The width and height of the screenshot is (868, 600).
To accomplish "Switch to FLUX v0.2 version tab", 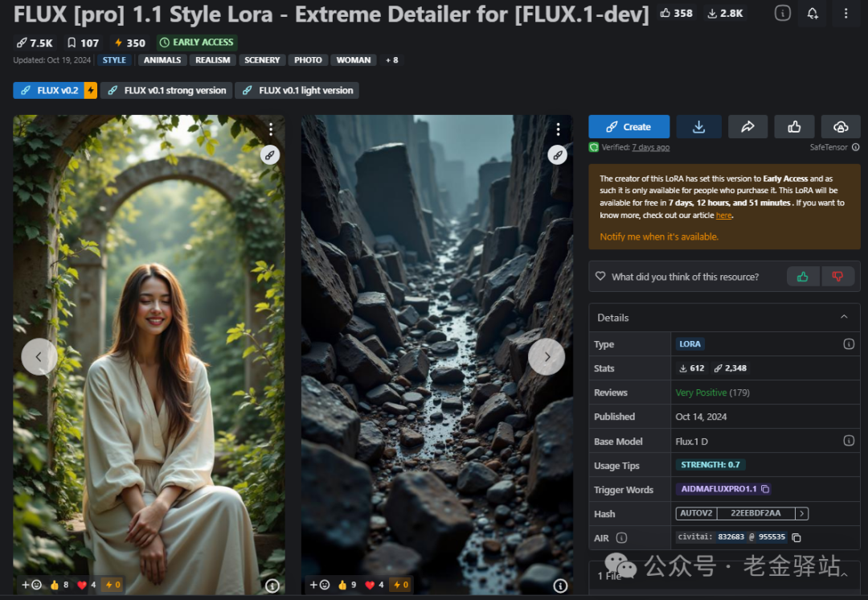I will (55, 90).
